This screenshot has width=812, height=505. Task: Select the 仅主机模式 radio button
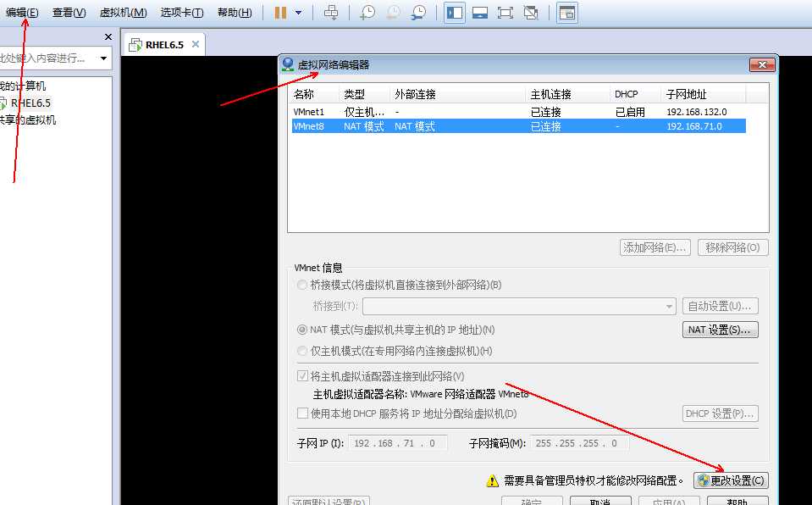point(302,351)
